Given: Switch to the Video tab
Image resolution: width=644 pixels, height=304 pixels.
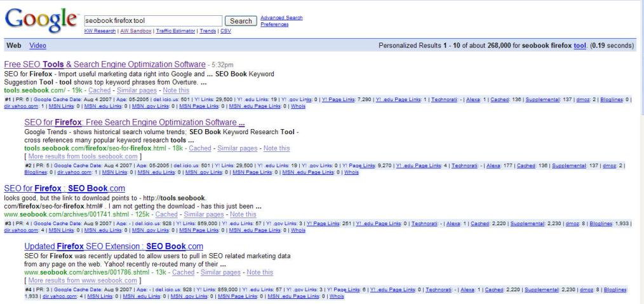Looking at the screenshot, I should (37, 45).
